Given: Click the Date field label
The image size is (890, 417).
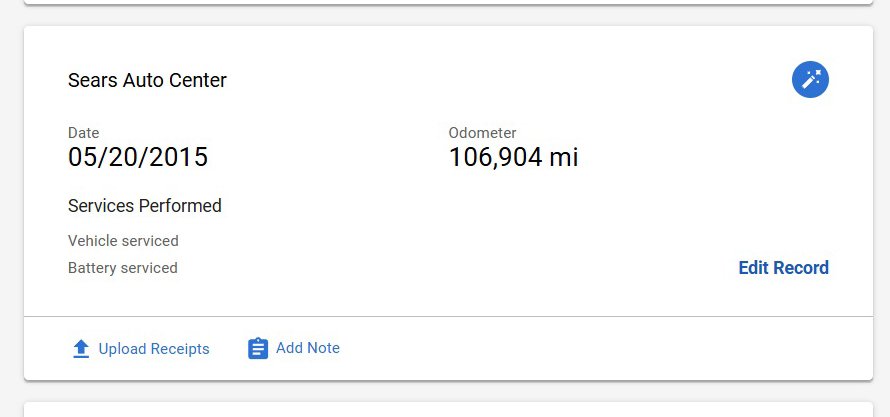Looking at the screenshot, I should pyautogui.click(x=83, y=133).
